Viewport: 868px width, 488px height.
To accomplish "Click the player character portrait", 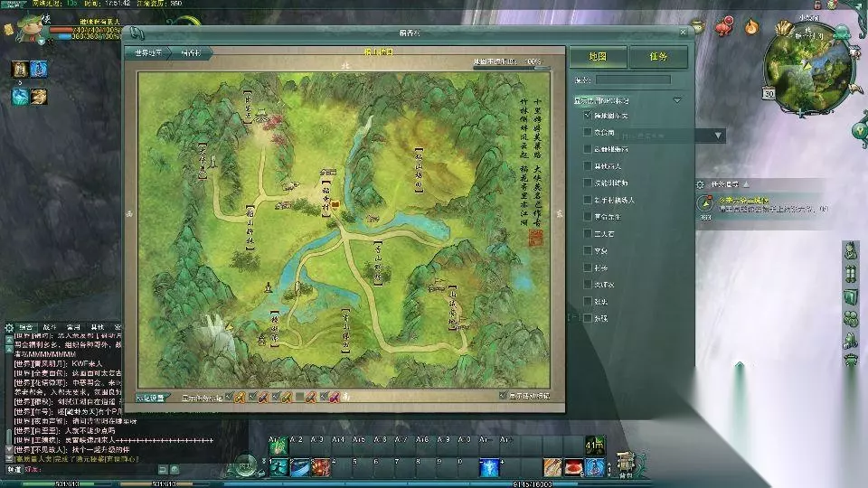I will click(x=29, y=29).
